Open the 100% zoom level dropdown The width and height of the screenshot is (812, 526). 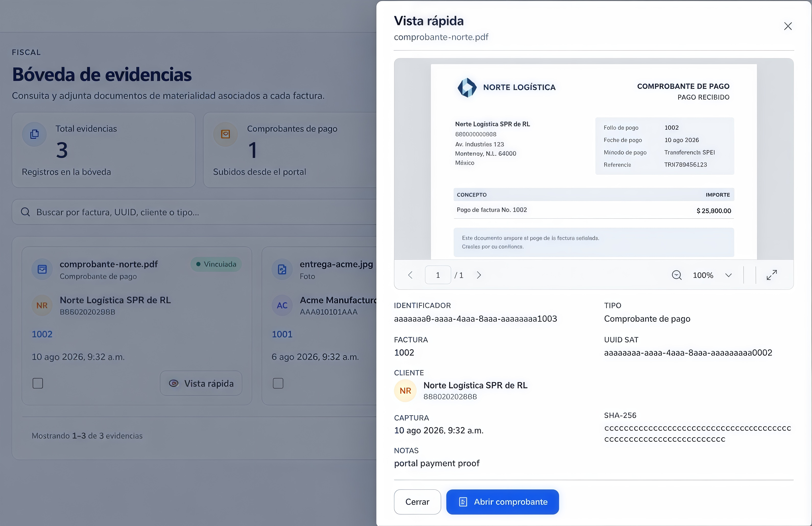[x=712, y=275]
